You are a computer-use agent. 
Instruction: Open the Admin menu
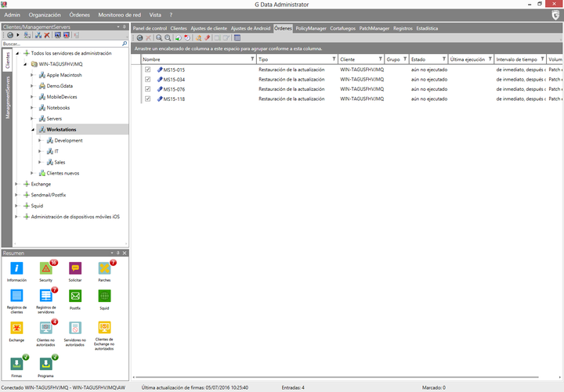13,15
